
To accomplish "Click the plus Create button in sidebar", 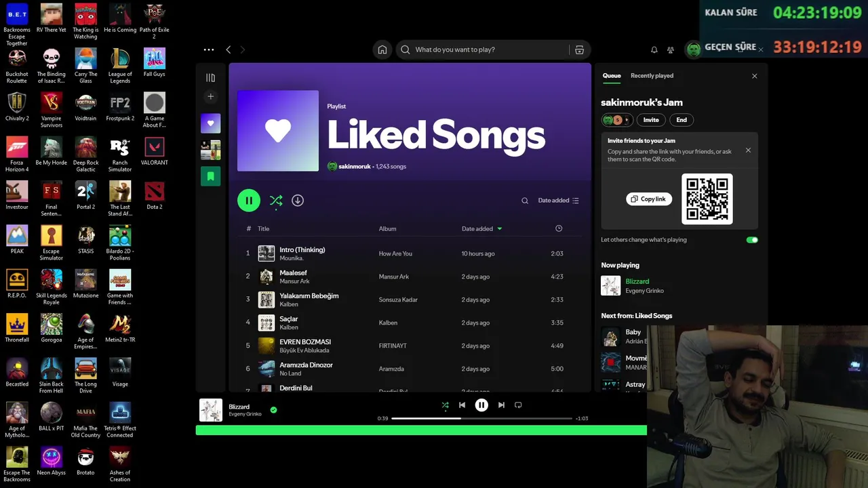I will (210, 97).
